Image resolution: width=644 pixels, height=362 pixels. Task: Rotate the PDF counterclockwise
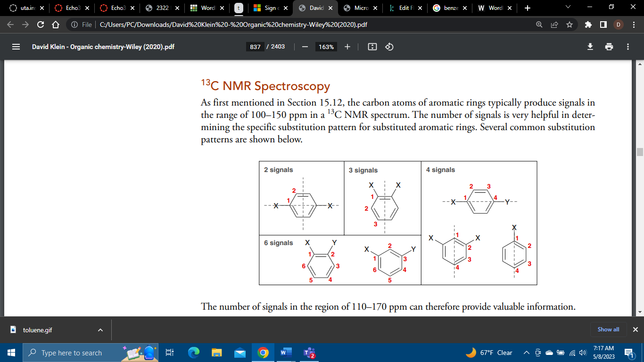389,47
